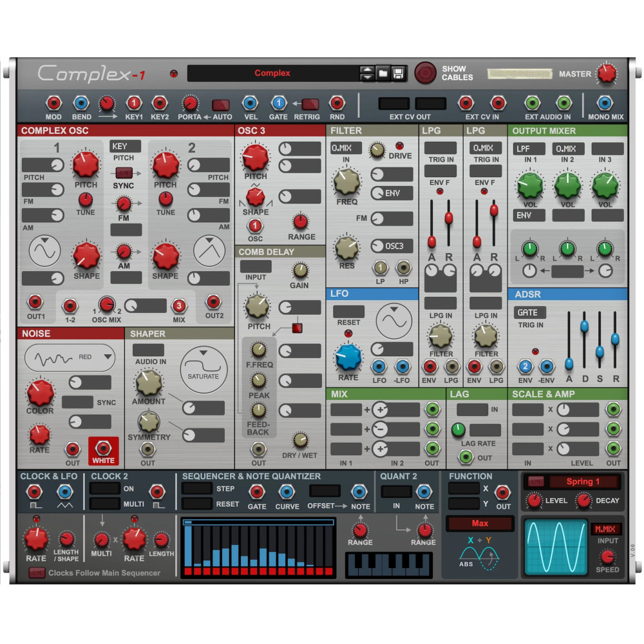Click the Oscillator 2 triangle waveform display
Image resolution: width=644 pixels, height=644 pixels.
pos(210,251)
